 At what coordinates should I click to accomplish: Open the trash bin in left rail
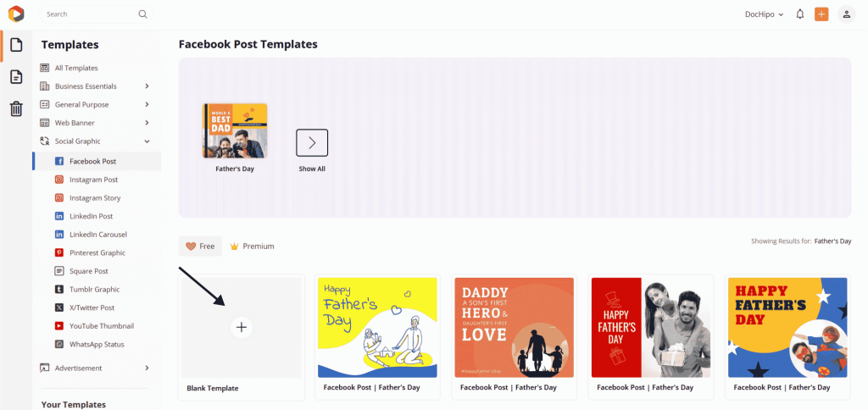(17, 109)
